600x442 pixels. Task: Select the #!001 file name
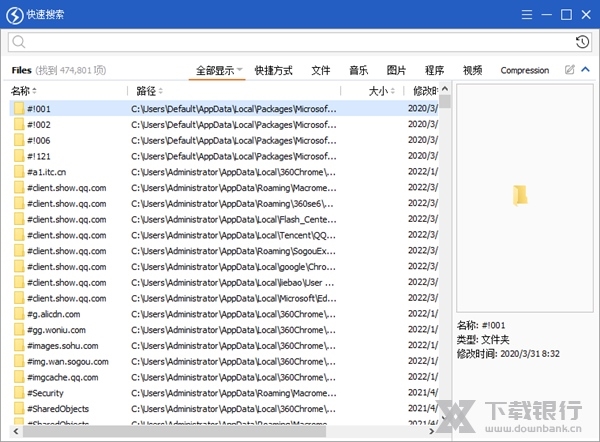(x=39, y=109)
